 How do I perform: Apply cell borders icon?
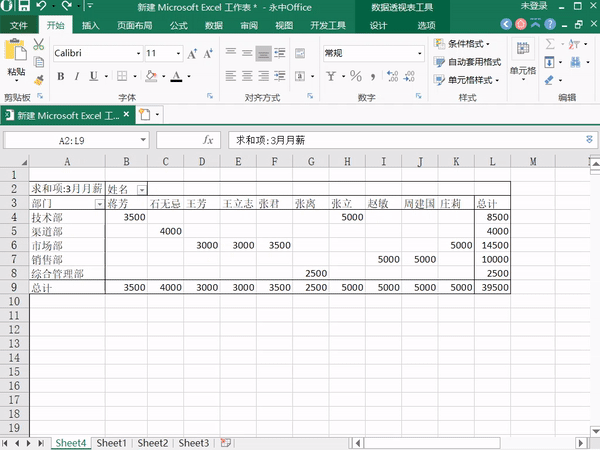pyautogui.click(x=122, y=76)
